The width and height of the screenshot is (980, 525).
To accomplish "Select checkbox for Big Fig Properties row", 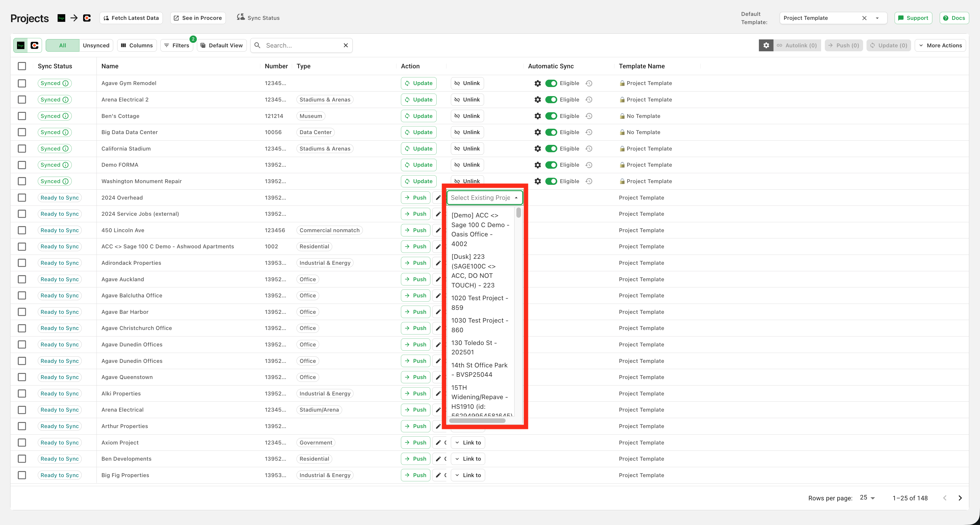I will [22, 475].
